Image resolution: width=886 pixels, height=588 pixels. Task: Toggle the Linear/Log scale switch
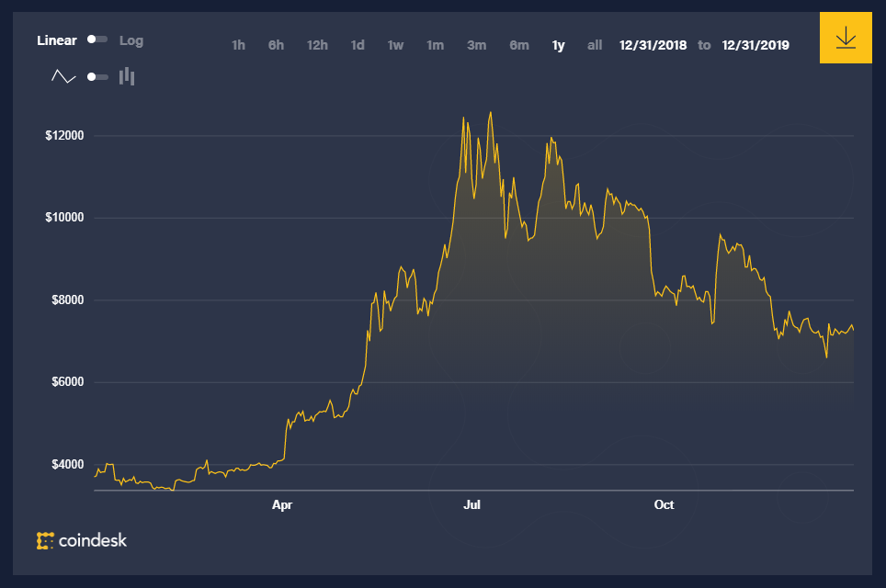pos(97,40)
